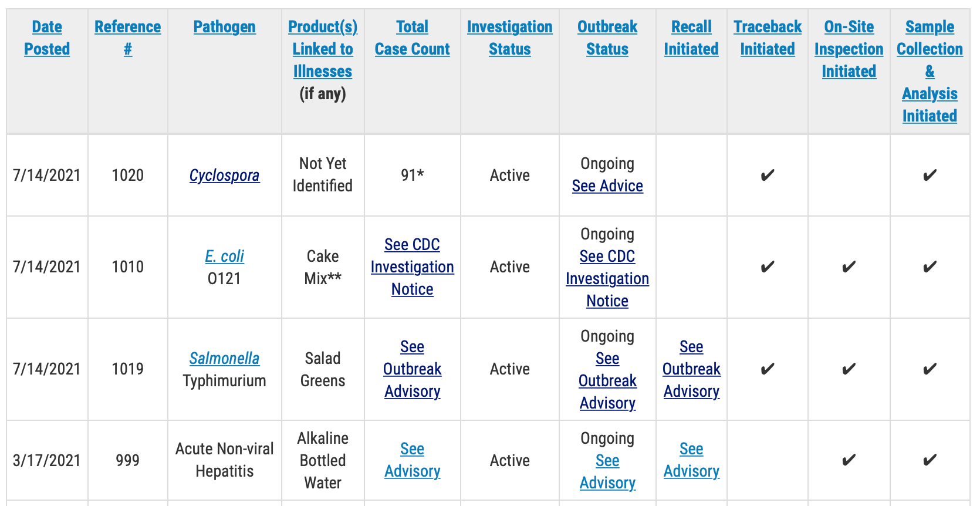The height and width of the screenshot is (506, 980).
Task: Open Salad Greens recall Outbreak Advisory link
Action: (x=691, y=369)
